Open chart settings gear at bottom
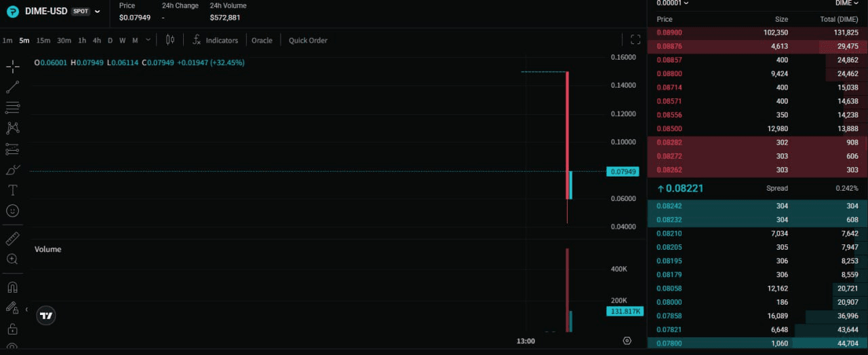Viewport: 868px width, 355px height. [x=627, y=341]
